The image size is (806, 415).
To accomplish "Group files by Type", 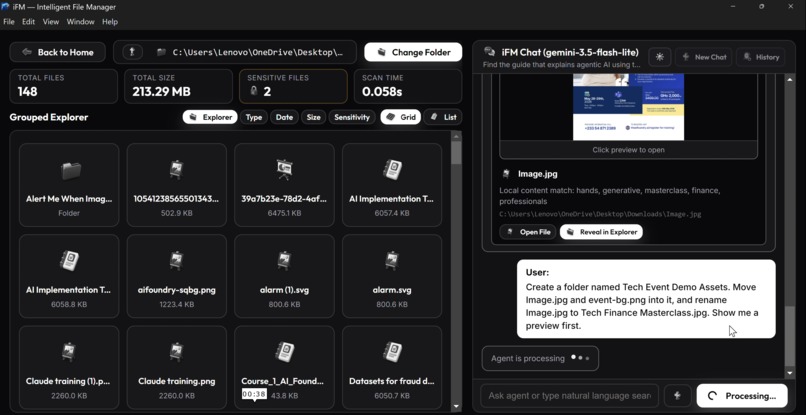I will 253,117.
